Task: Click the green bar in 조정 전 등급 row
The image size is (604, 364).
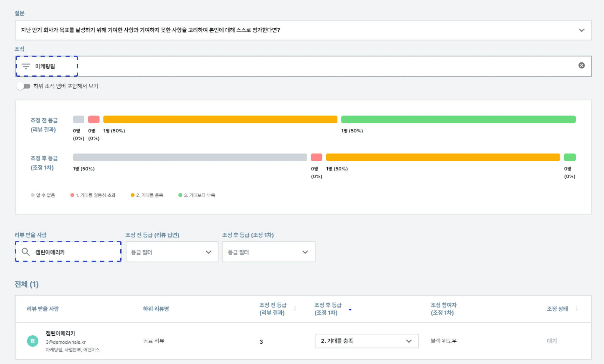Action: tap(458, 119)
